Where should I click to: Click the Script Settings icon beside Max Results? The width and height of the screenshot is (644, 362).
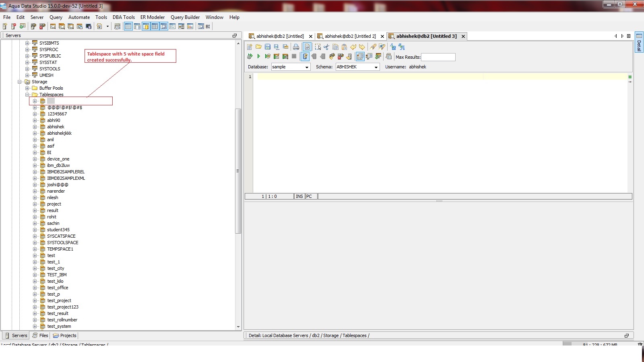click(x=389, y=57)
